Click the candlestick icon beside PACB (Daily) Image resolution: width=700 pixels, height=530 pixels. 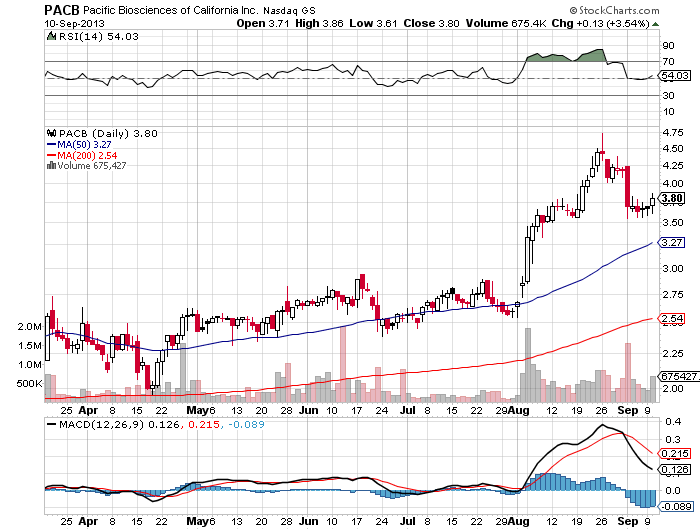click(x=51, y=133)
